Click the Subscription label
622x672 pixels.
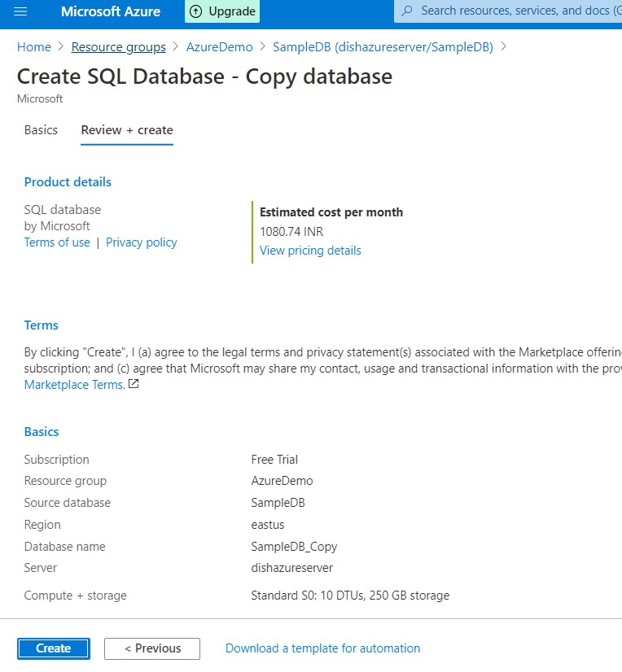pyautogui.click(x=57, y=460)
